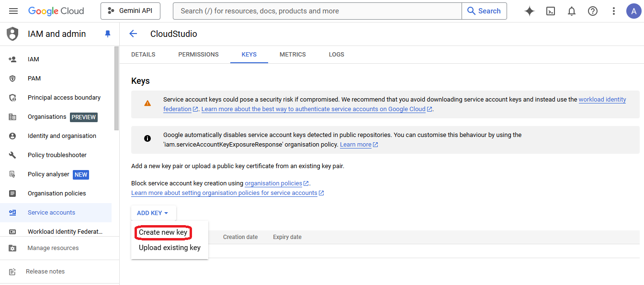The width and height of the screenshot is (644, 285).
Task: Click the blue Search button
Action: 484,11
